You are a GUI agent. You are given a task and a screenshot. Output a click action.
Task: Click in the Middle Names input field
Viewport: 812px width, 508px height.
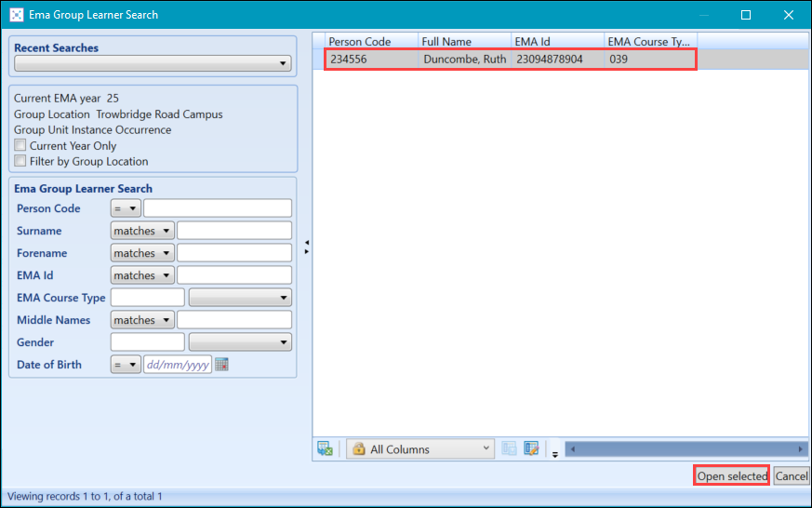234,319
